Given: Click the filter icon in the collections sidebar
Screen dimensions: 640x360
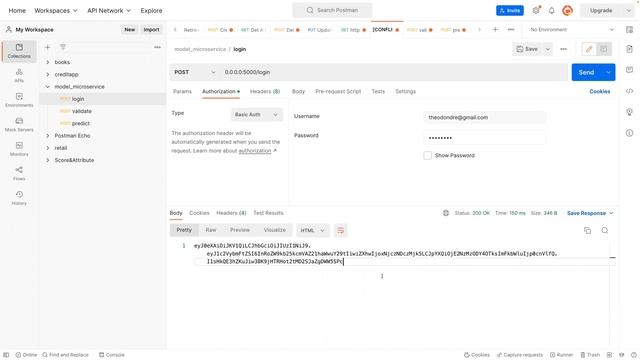Looking at the screenshot, I should (63, 47).
